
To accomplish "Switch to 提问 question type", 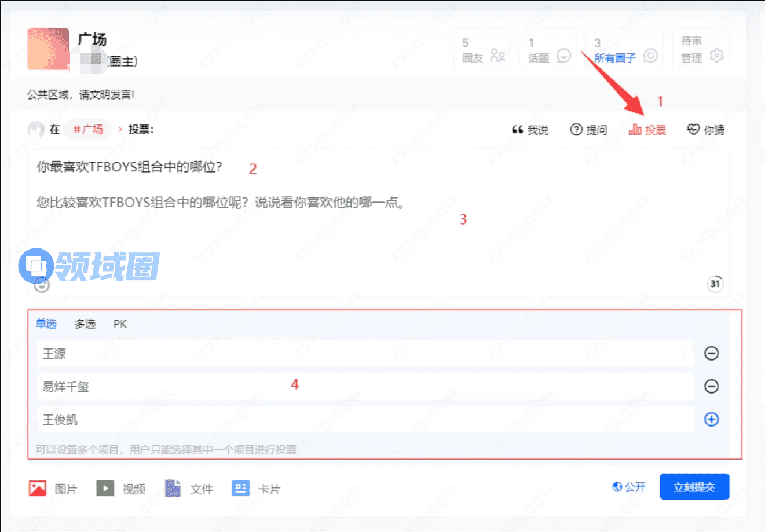I will (x=589, y=130).
